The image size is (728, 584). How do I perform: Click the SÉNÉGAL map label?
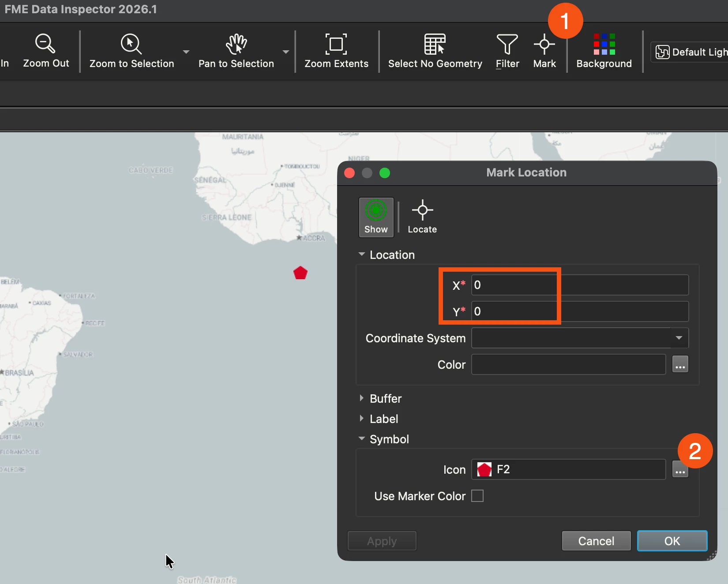[210, 180]
